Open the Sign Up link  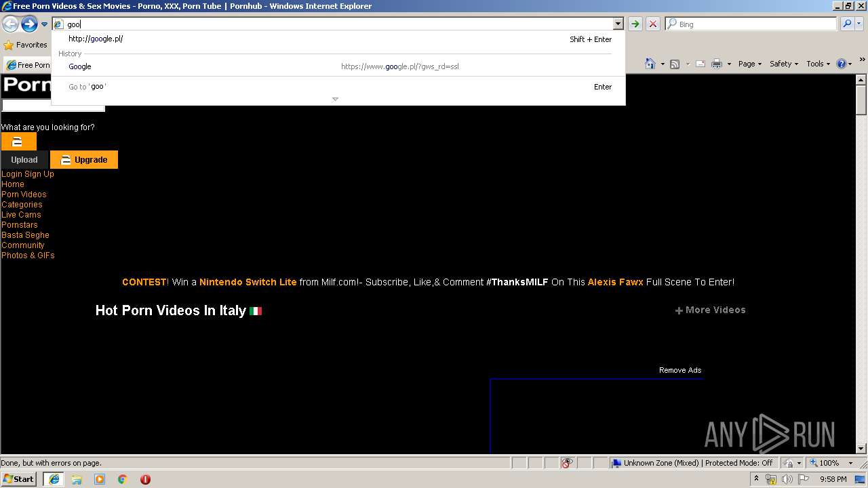coord(39,174)
